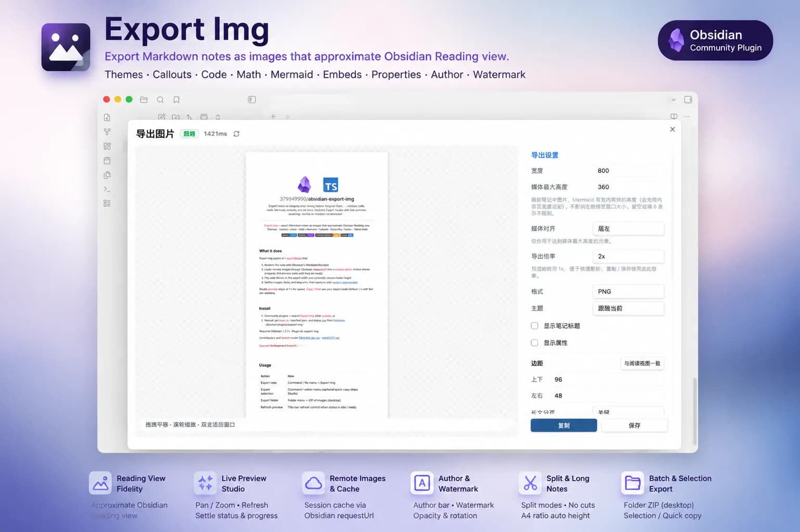Open the daily note calendar icon
The image size is (800, 532).
click(107, 161)
